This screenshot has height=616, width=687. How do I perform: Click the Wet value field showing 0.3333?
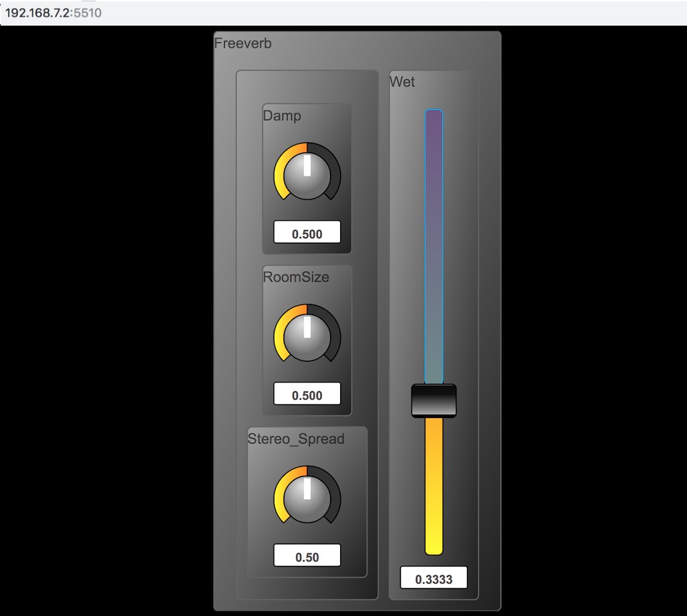point(434,578)
